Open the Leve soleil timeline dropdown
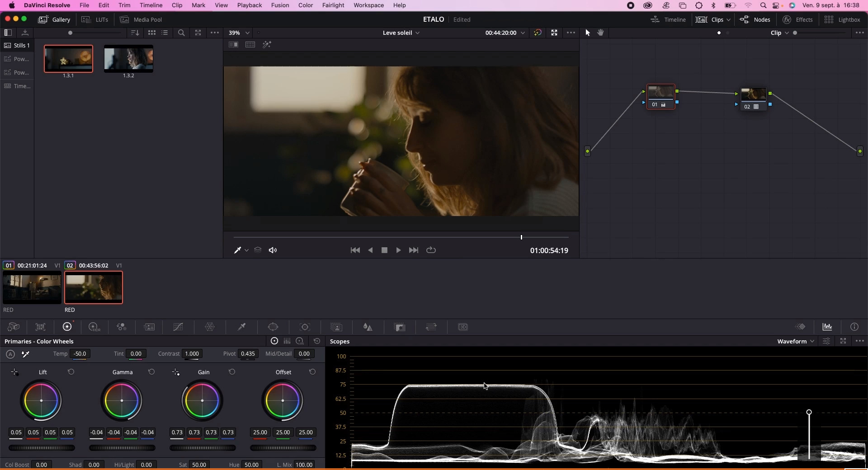The width and height of the screenshot is (868, 470). [x=401, y=33]
